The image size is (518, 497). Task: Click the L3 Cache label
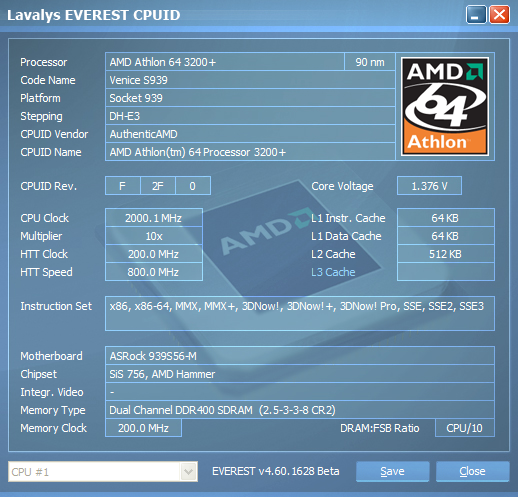(333, 272)
